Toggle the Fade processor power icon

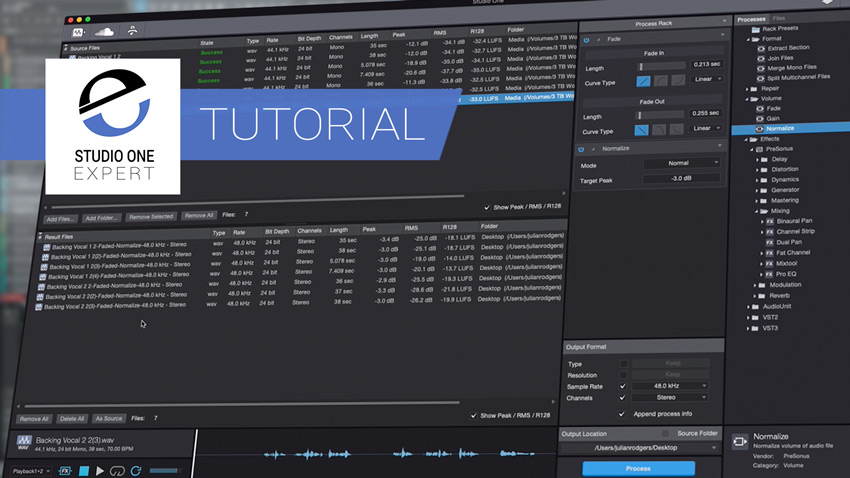586,40
